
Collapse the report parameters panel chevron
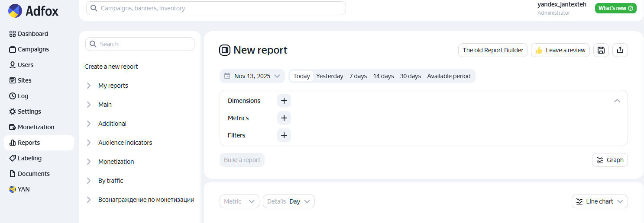tap(617, 101)
